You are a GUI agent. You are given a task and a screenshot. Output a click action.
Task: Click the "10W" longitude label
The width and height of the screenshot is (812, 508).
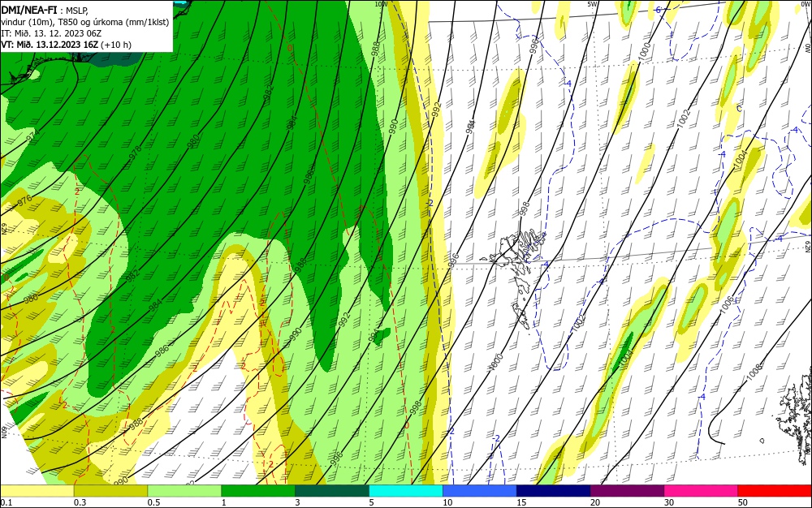[x=381, y=3]
